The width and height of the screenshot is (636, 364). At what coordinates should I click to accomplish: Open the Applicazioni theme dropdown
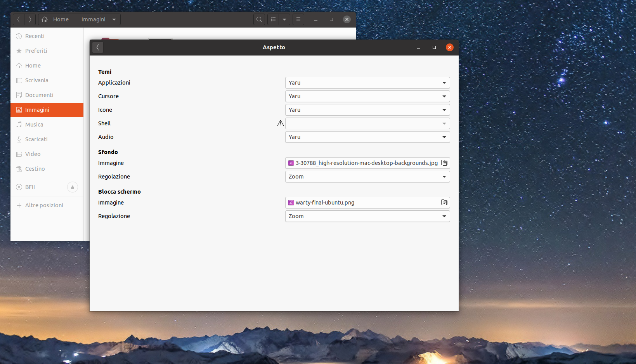(x=367, y=83)
